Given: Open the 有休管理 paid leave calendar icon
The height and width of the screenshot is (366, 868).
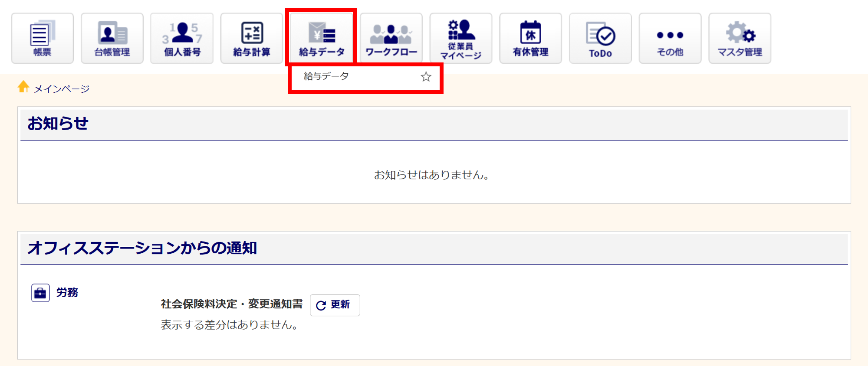Looking at the screenshot, I should [x=530, y=38].
